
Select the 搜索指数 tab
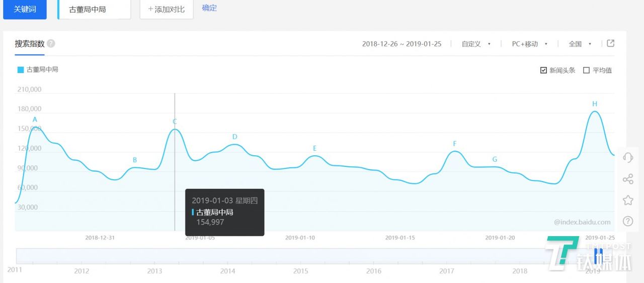point(30,44)
